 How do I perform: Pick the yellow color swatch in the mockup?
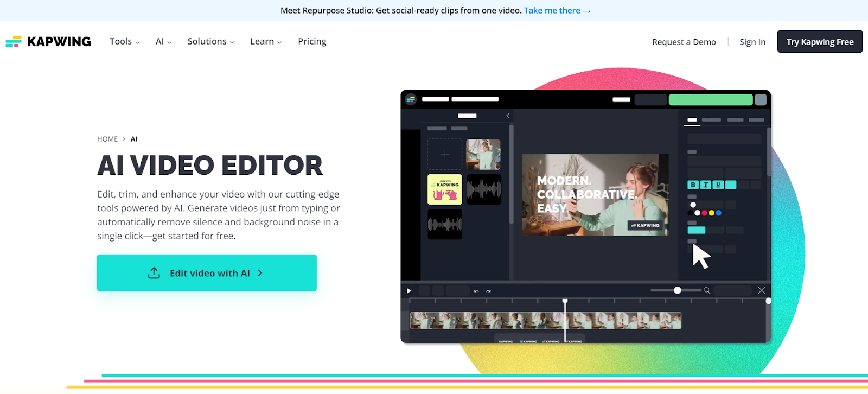712,213
